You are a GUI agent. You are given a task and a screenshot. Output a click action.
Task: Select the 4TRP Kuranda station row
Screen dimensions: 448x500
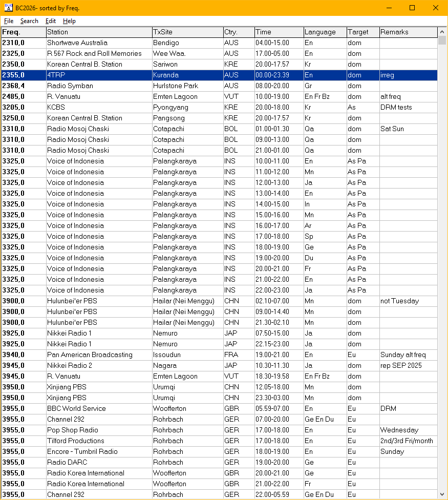(154, 75)
